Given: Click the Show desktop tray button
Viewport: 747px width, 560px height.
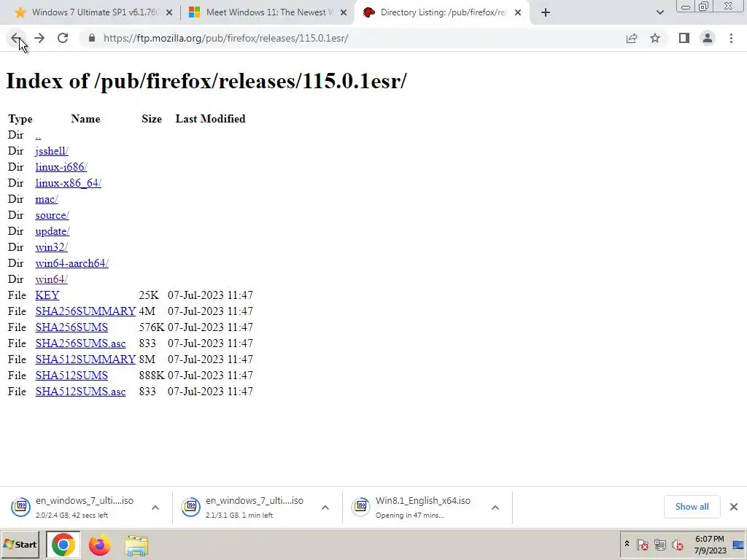Looking at the screenshot, I should pyautogui.click(x=738, y=545).
